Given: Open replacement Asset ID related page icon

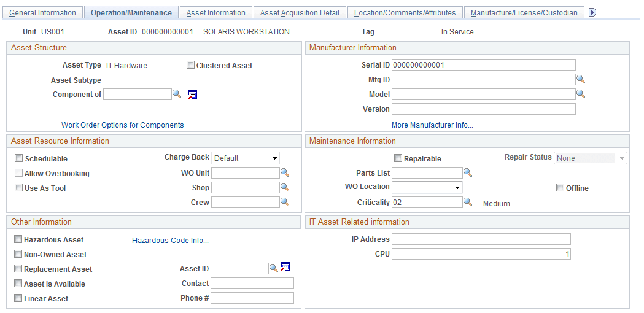Looking at the screenshot, I should click(285, 267).
